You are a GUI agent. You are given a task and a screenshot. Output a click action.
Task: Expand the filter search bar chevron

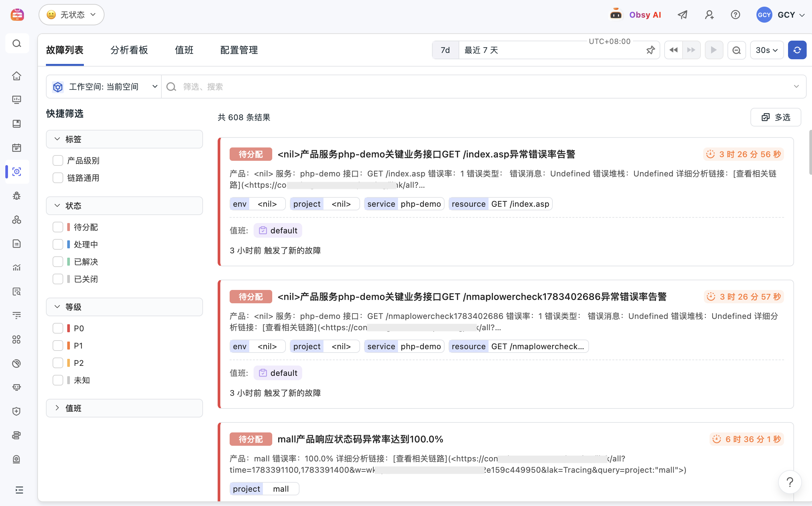tap(796, 87)
